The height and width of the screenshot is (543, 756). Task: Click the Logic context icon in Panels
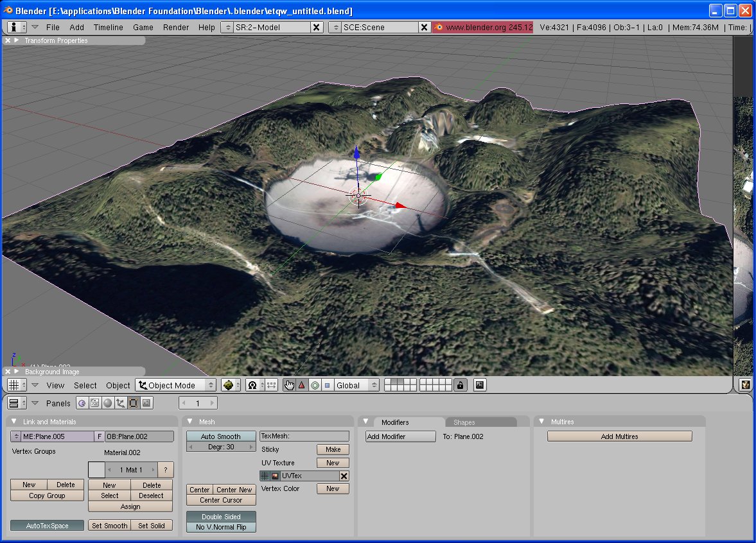pyautogui.click(x=82, y=403)
